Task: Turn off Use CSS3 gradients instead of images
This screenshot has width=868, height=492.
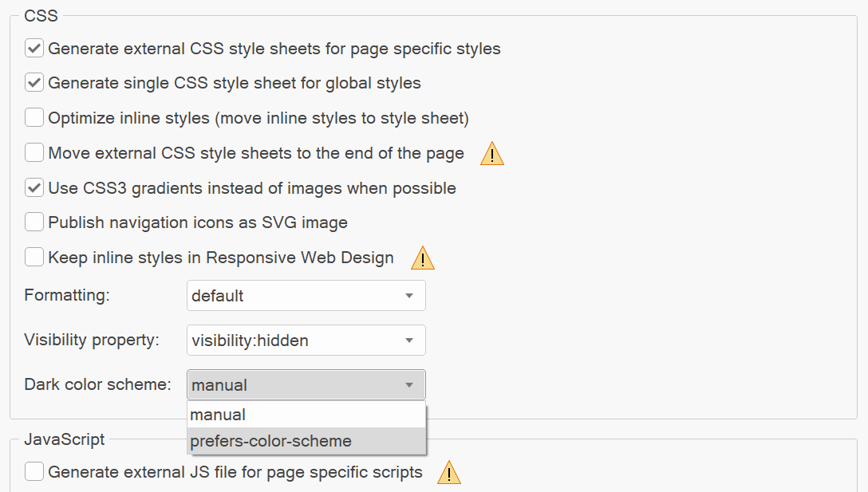Action: [x=34, y=188]
